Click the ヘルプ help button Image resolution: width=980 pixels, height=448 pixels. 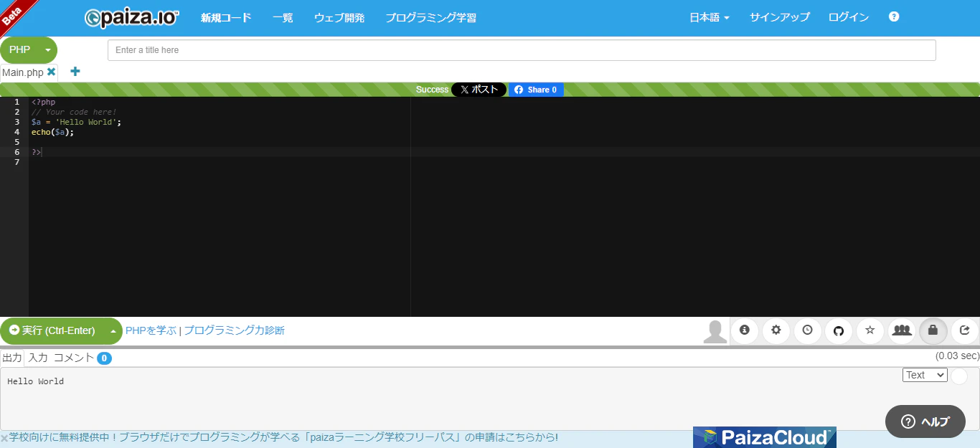click(925, 421)
